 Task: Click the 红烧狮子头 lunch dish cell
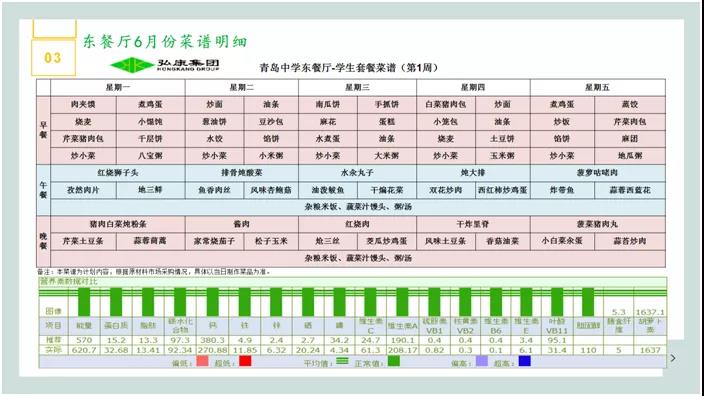(118, 173)
